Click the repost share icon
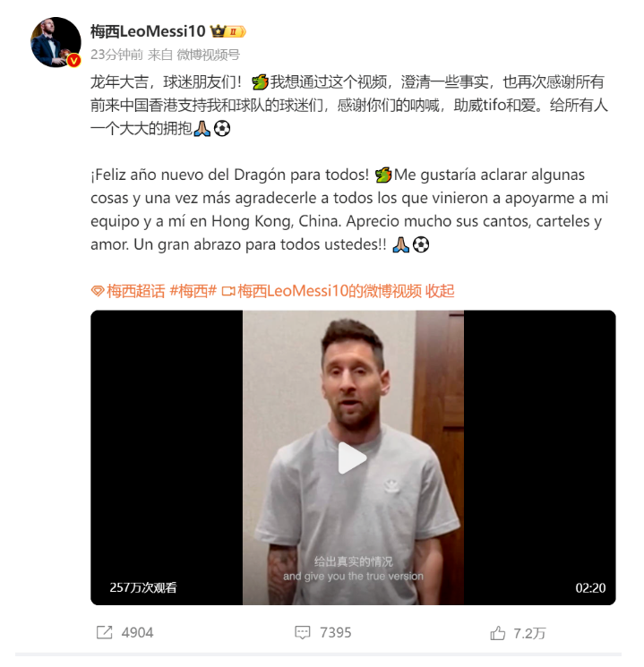This screenshot has height=667, width=644. coord(104,633)
